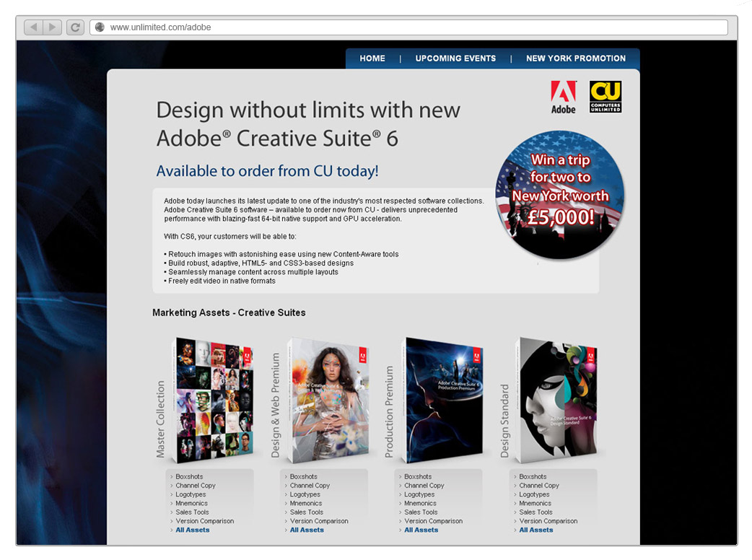Open Channel Copy under Production Premium
This screenshot has height=560, width=752.
(424, 486)
